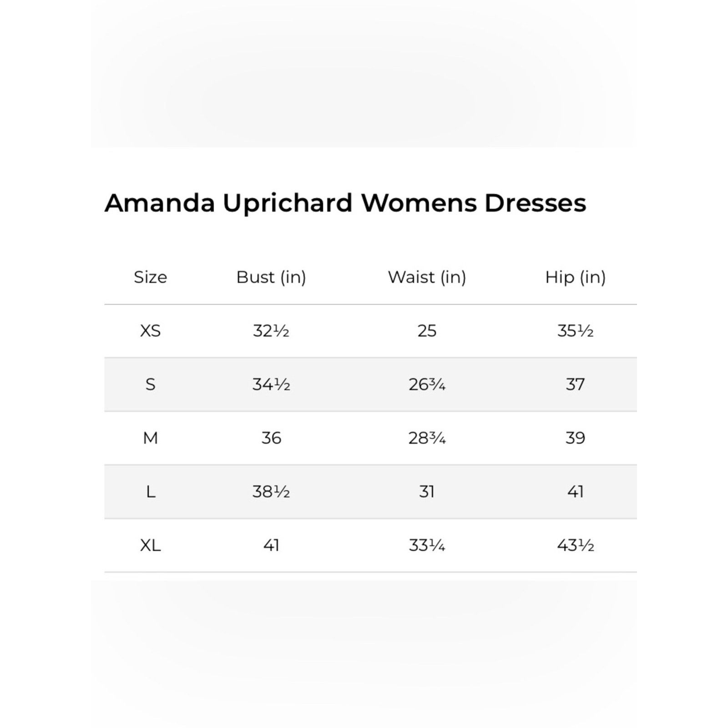Image resolution: width=728 pixels, height=728 pixels.
Task: Click the M waist value 28¾
Action: point(427,438)
